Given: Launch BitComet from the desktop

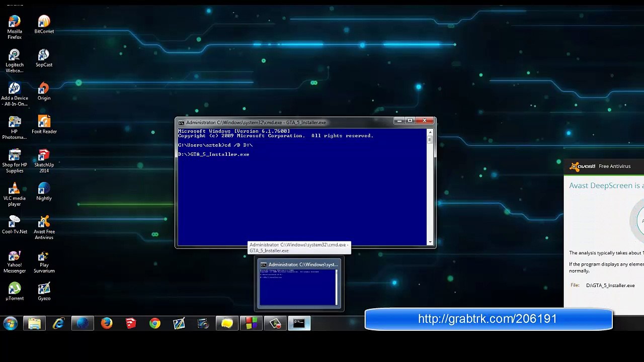Looking at the screenshot, I should point(44,25).
